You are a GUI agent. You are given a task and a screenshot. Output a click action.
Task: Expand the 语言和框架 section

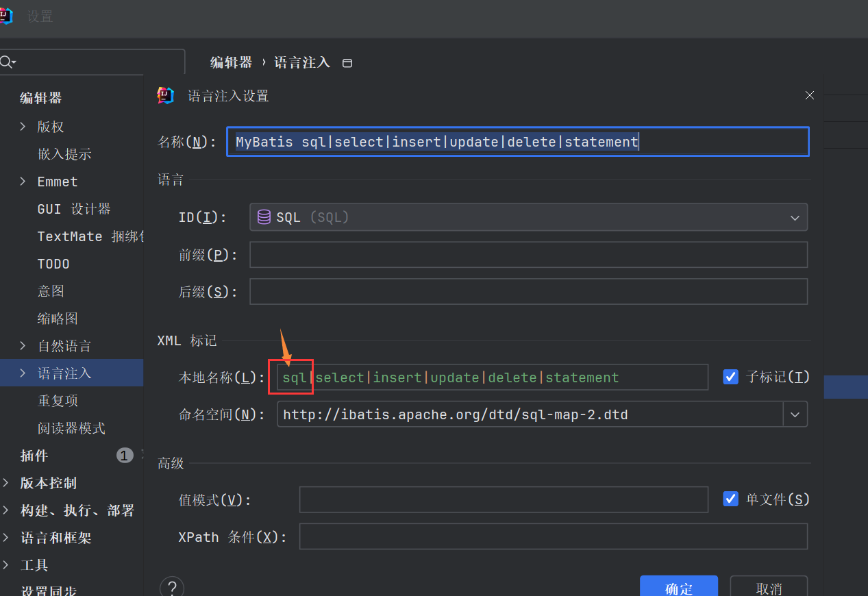click(6, 537)
